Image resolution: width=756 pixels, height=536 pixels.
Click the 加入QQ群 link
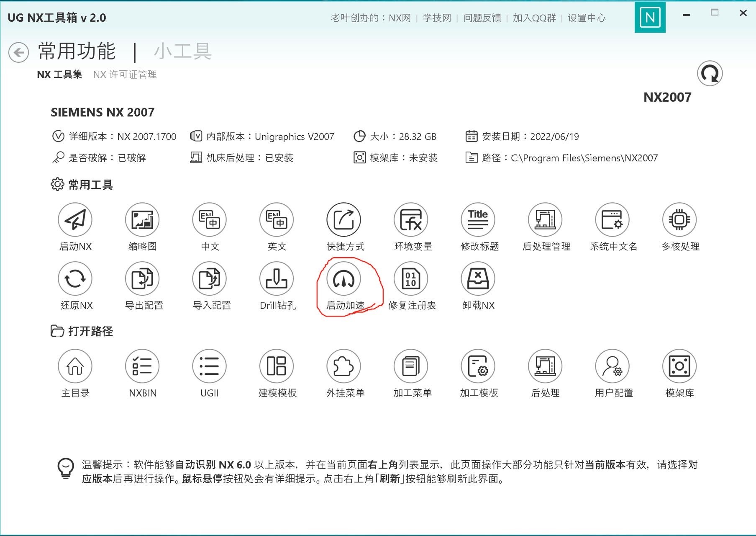(534, 18)
